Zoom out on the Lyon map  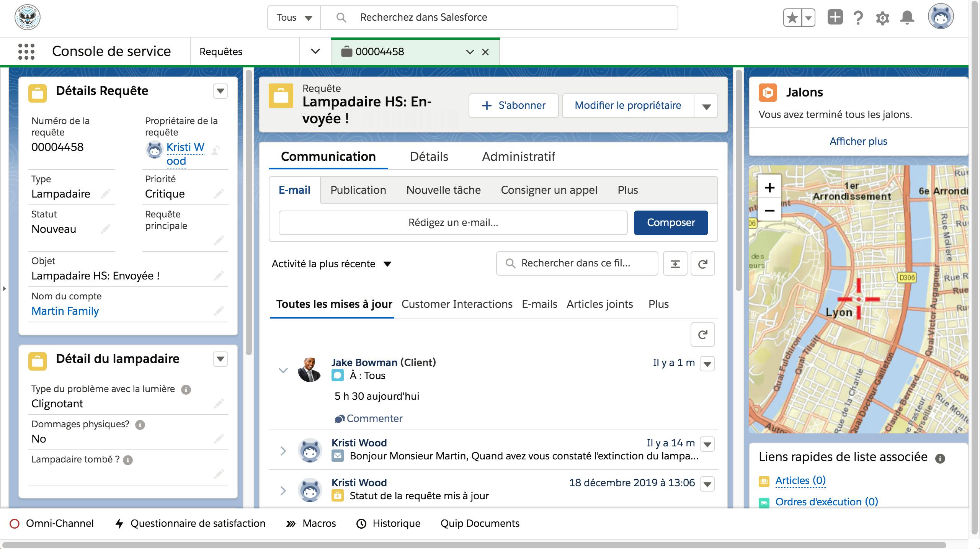pos(769,211)
